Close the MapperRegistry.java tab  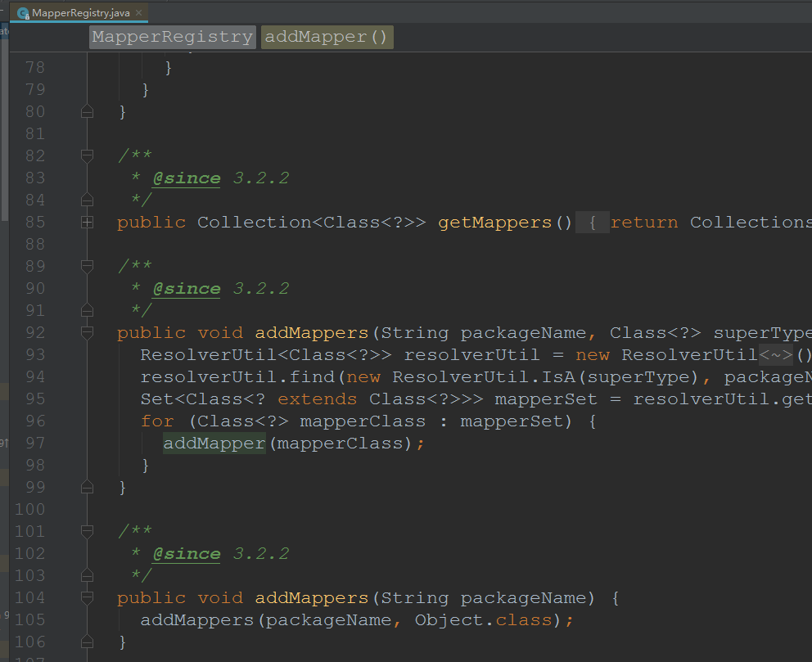(139, 13)
